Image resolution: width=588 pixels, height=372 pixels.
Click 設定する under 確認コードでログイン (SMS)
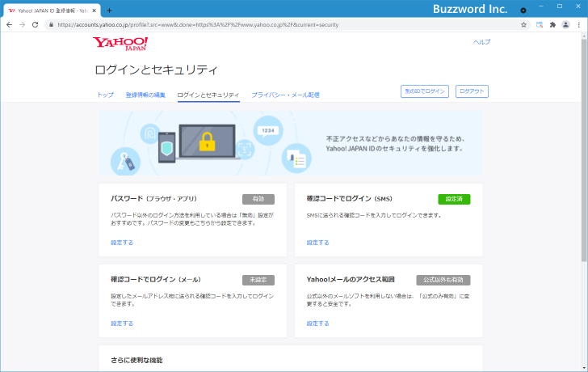coord(317,243)
